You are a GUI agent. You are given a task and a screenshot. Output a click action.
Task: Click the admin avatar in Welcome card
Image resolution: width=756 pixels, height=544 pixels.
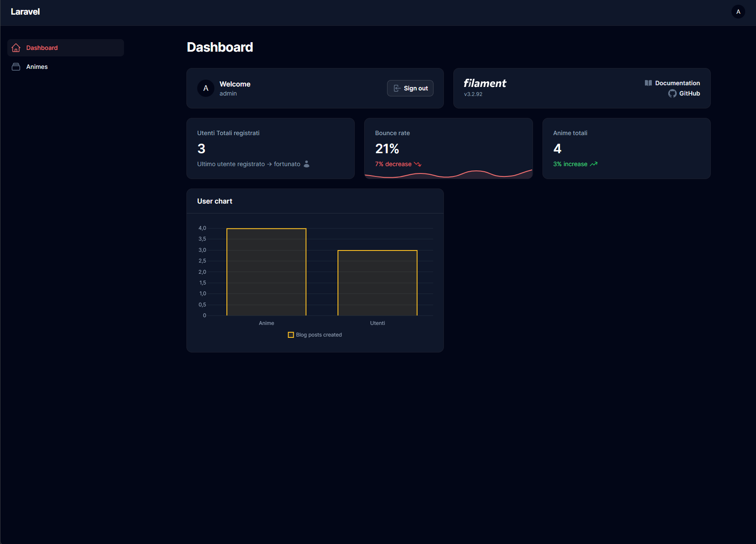[x=206, y=88]
